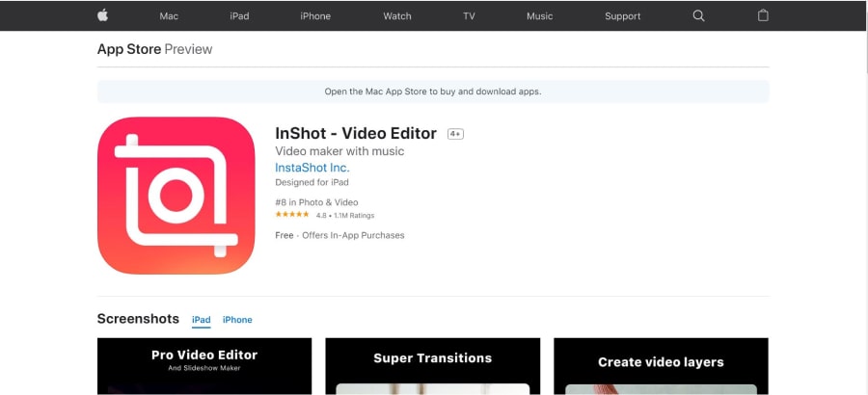The height and width of the screenshot is (395, 868).
Task: Open the Support menu item
Action: point(623,16)
